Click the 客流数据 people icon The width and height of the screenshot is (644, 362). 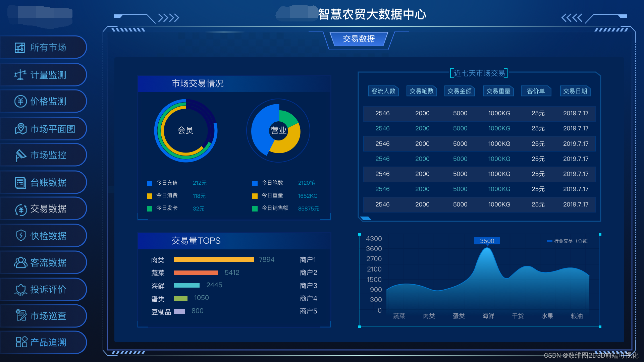(x=20, y=262)
